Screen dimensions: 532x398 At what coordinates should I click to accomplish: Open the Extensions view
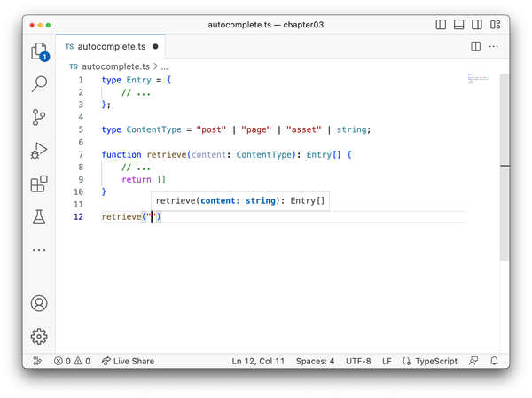(x=39, y=183)
